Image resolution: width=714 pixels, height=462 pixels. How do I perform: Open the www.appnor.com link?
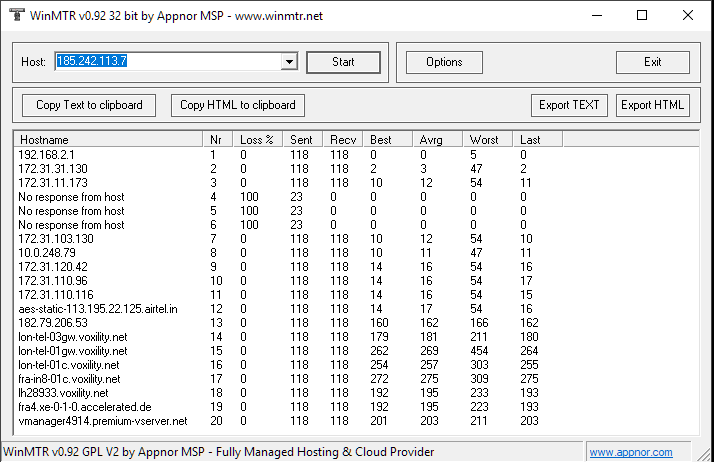(x=631, y=452)
